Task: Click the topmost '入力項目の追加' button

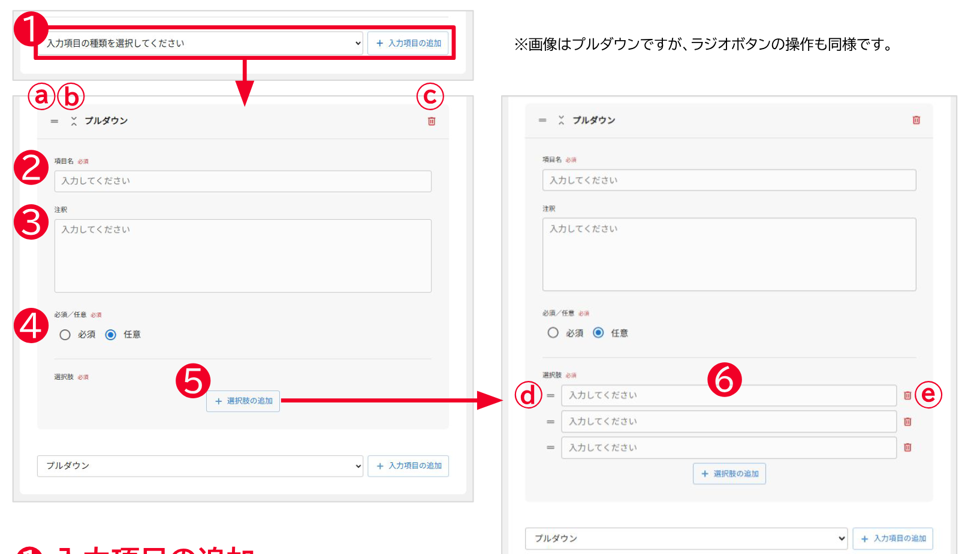Action: (x=408, y=43)
